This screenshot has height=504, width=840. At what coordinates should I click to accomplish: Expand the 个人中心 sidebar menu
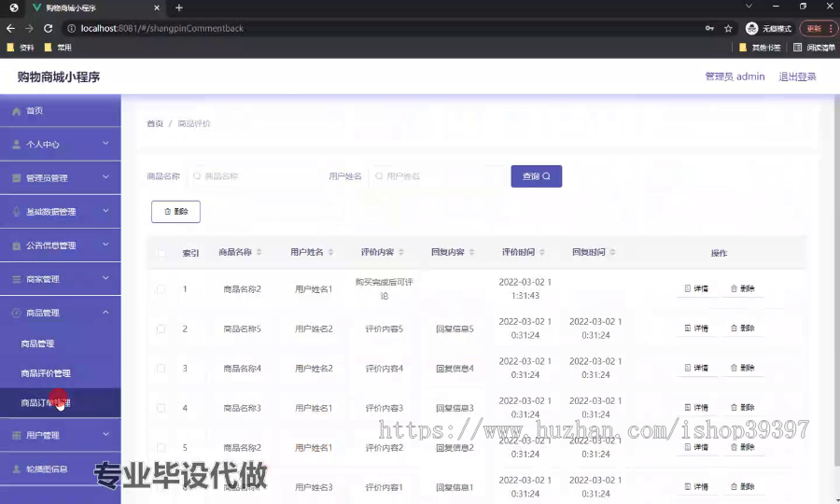pyautogui.click(x=60, y=144)
